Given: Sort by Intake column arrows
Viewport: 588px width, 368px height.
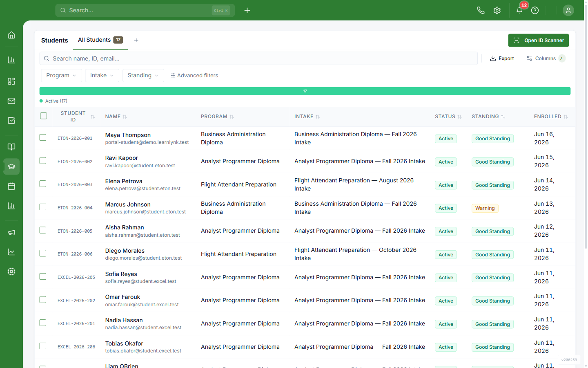Looking at the screenshot, I should (318, 117).
